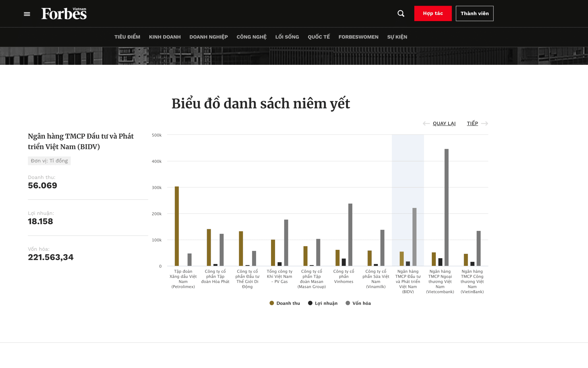The height and width of the screenshot is (368, 588).
Task: Open the TIÊU ĐIỂM menu item
Action: (x=127, y=37)
